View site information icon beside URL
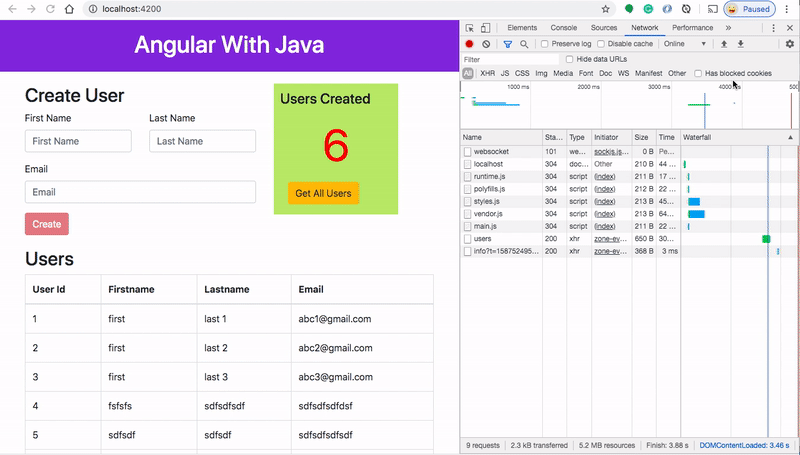The image size is (800, 455). pos(92,9)
